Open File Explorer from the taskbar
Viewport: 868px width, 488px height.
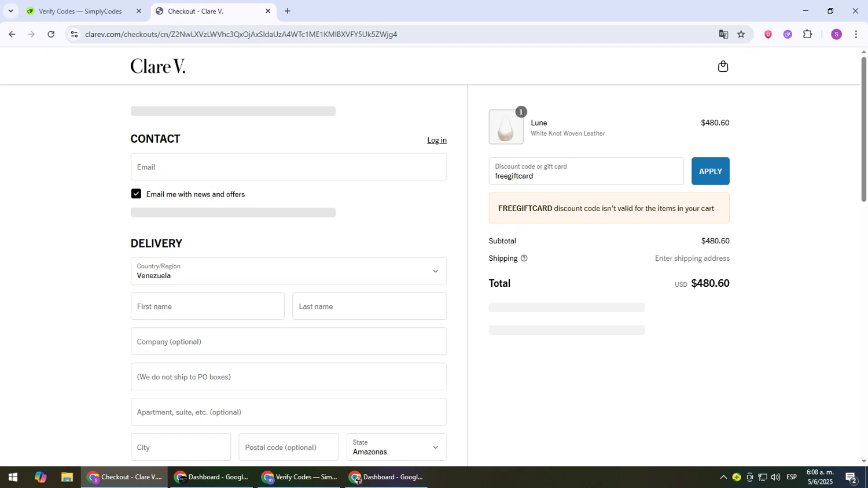coord(67,477)
